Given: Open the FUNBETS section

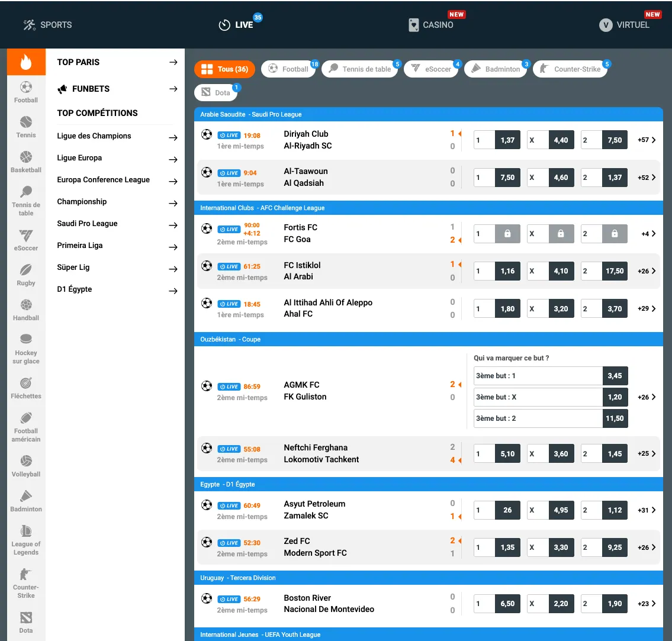Looking at the screenshot, I should pos(117,89).
